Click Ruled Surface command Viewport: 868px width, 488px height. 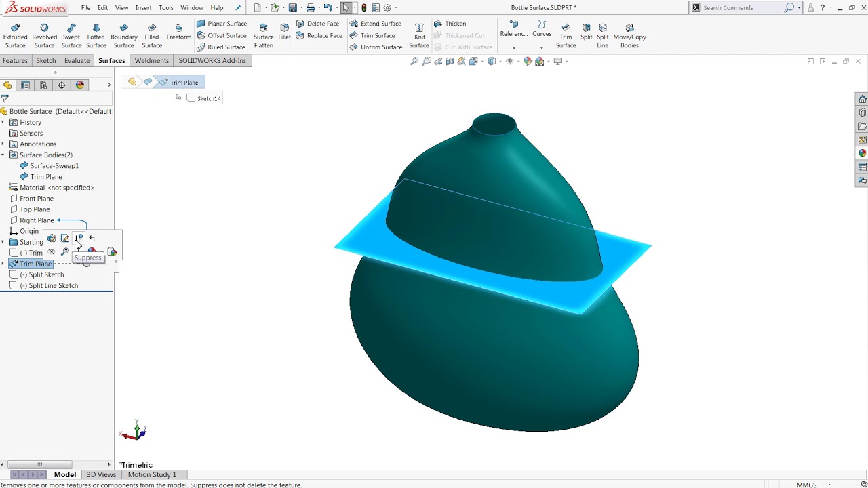point(221,47)
